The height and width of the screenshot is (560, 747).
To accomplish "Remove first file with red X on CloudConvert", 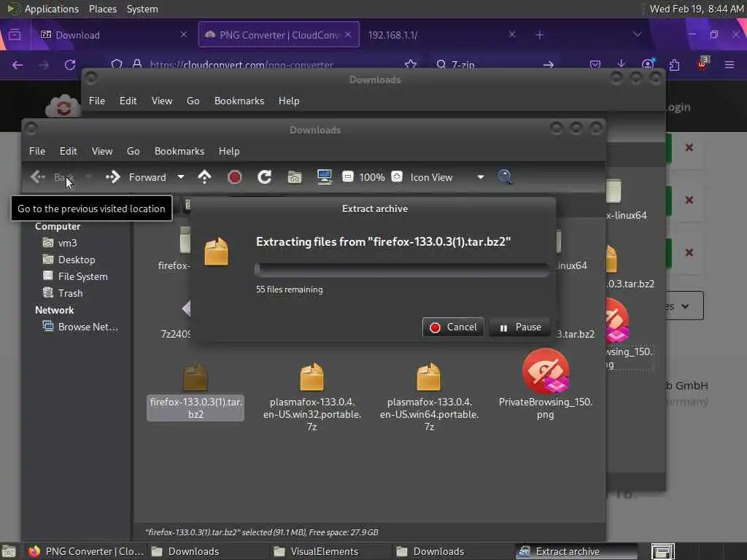I will [x=689, y=147].
